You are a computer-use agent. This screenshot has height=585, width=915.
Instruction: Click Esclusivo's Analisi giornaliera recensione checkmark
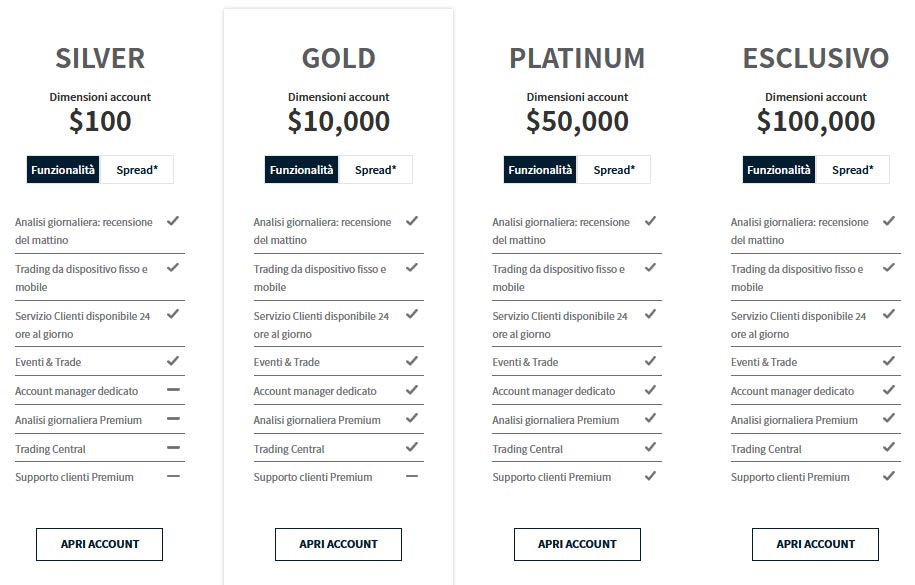click(889, 221)
